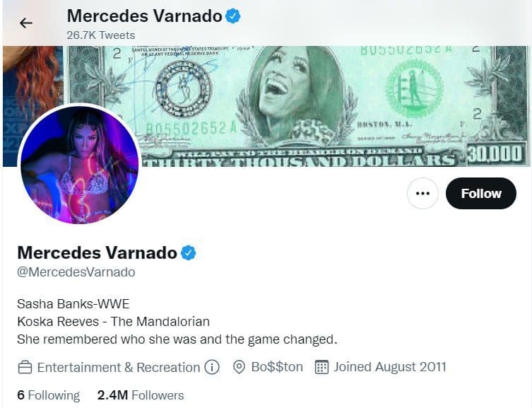
Task: Click the calendar joined-date icon
Action: (321, 367)
